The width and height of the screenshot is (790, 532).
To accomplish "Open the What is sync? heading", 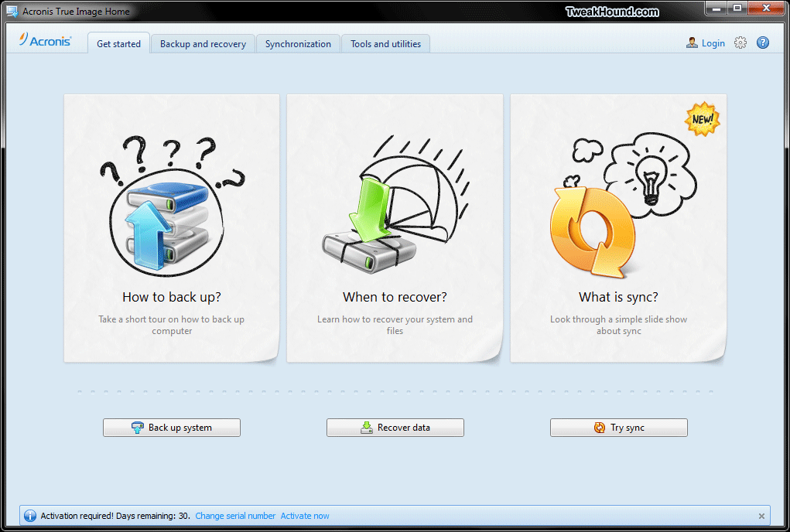I will point(619,297).
